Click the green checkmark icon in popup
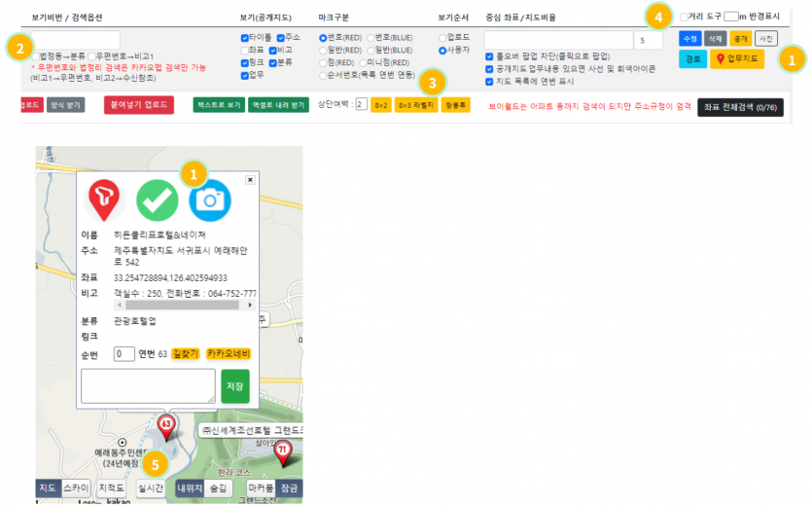 (x=157, y=200)
